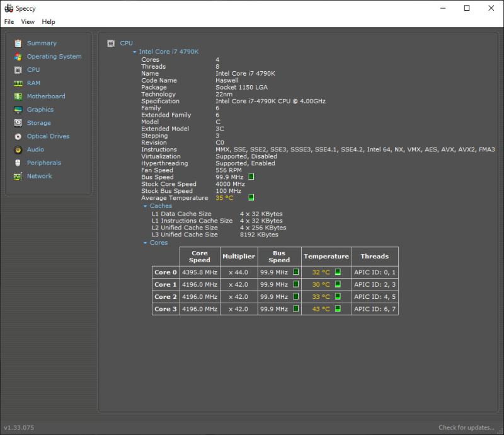504x435 pixels.
Task: Select the RAM icon in sidebar
Action: click(x=18, y=83)
